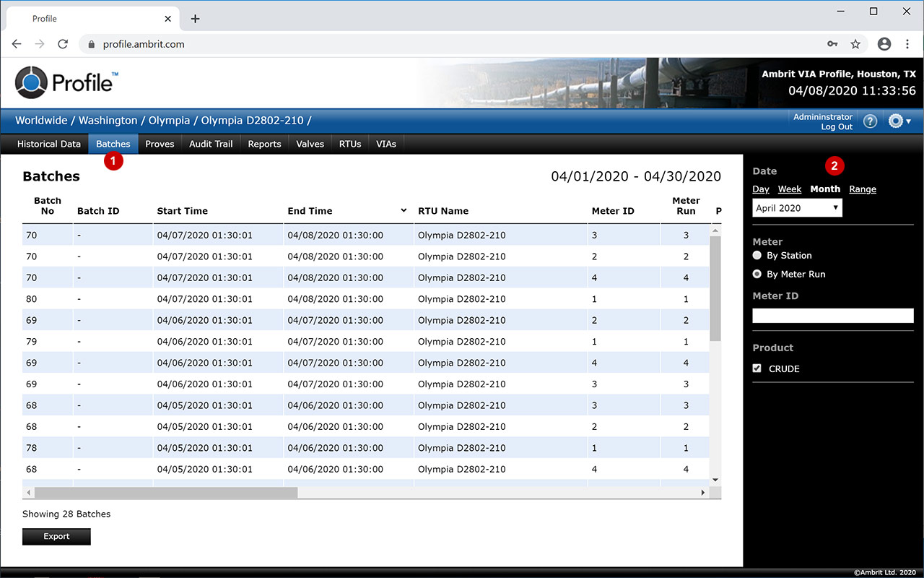Open the Chrome three-dot menu
This screenshot has height=578, width=924.
907,44
